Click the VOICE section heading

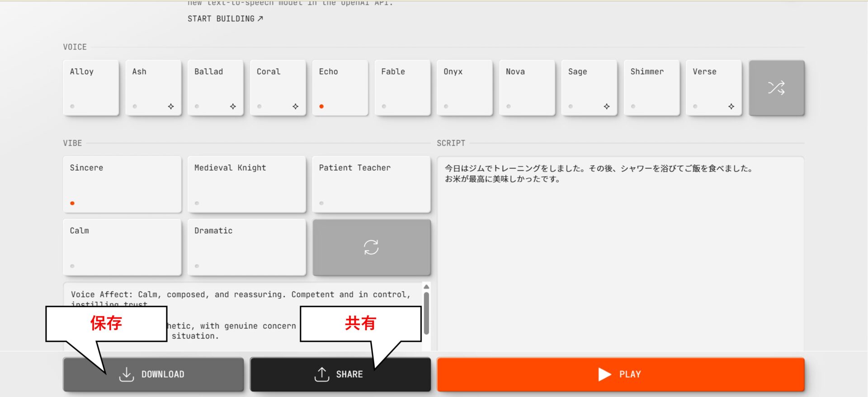75,47
